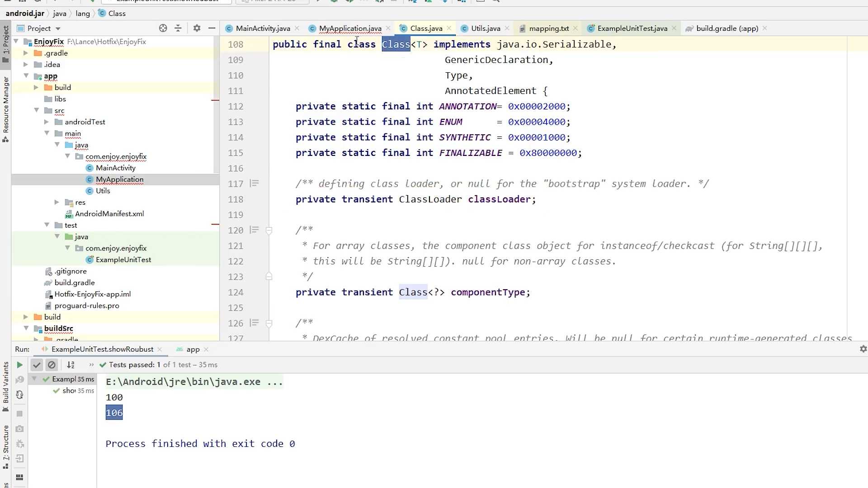
Task: Toggle Show Passed tests checkmark button
Action: click(x=37, y=365)
